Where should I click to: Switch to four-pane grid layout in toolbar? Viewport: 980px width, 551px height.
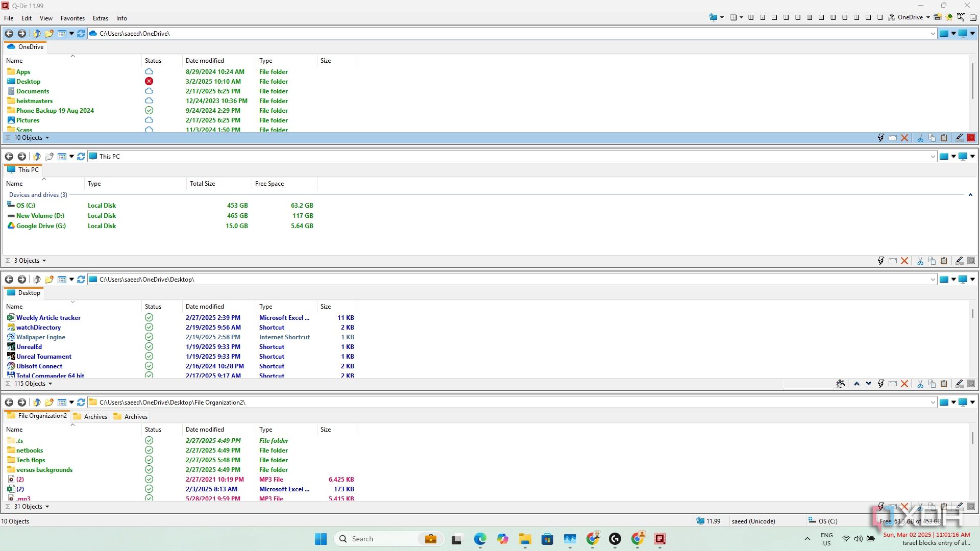click(751, 17)
